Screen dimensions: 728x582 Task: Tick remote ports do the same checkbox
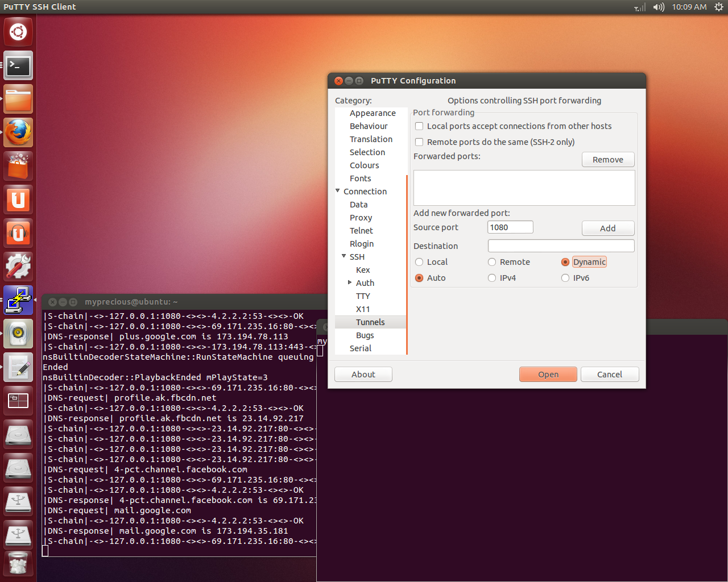[419, 142]
